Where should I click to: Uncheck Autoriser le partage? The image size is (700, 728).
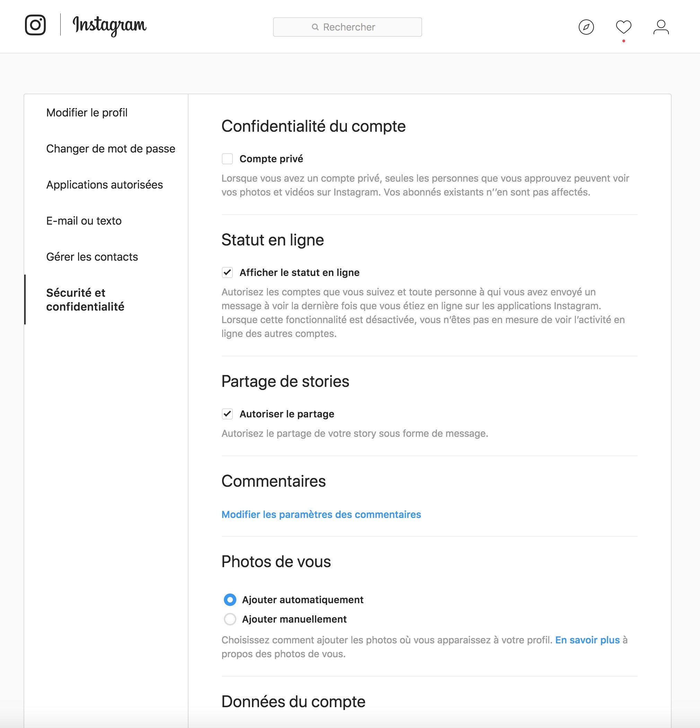(228, 414)
